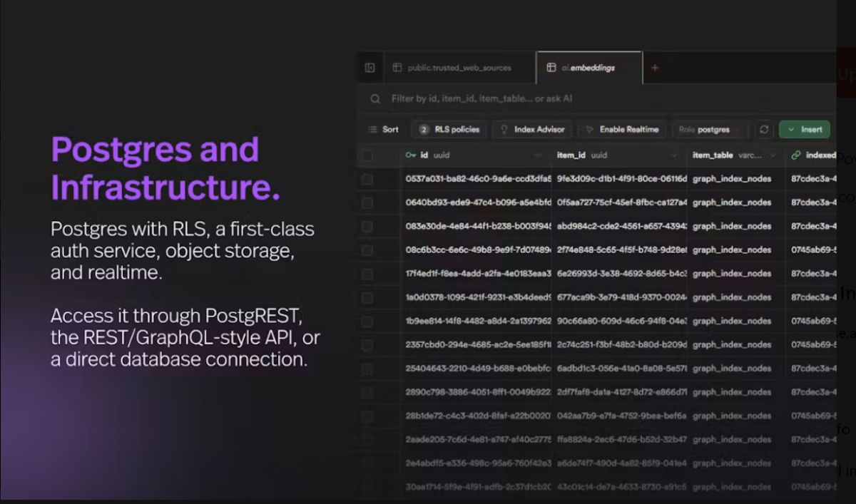
Task: Click the search magnifier icon
Action: 375,99
